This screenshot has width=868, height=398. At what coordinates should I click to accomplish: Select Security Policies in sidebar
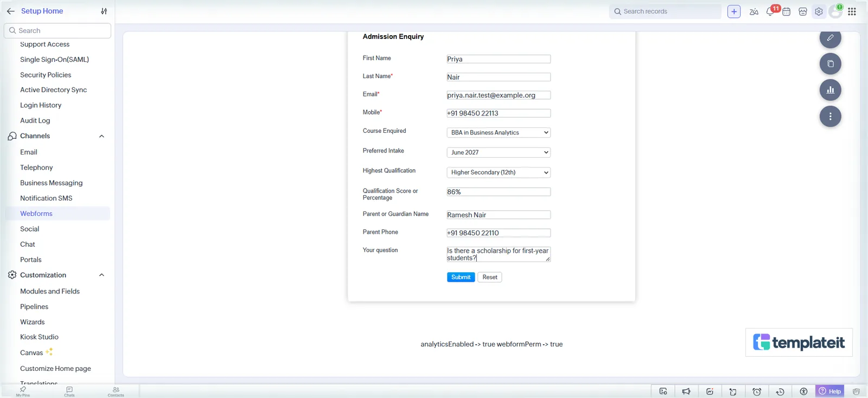pyautogui.click(x=46, y=75)
